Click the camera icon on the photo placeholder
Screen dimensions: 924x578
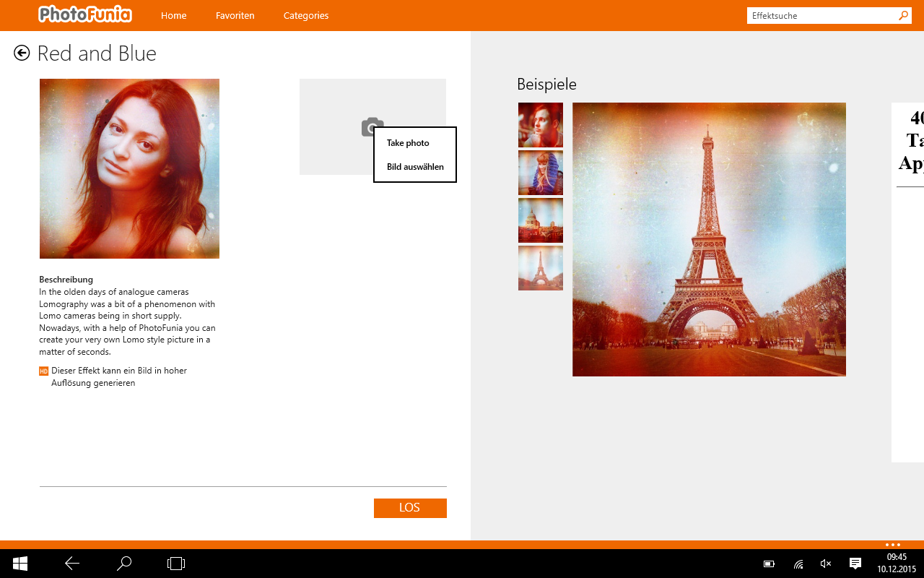tap(372, 127)
